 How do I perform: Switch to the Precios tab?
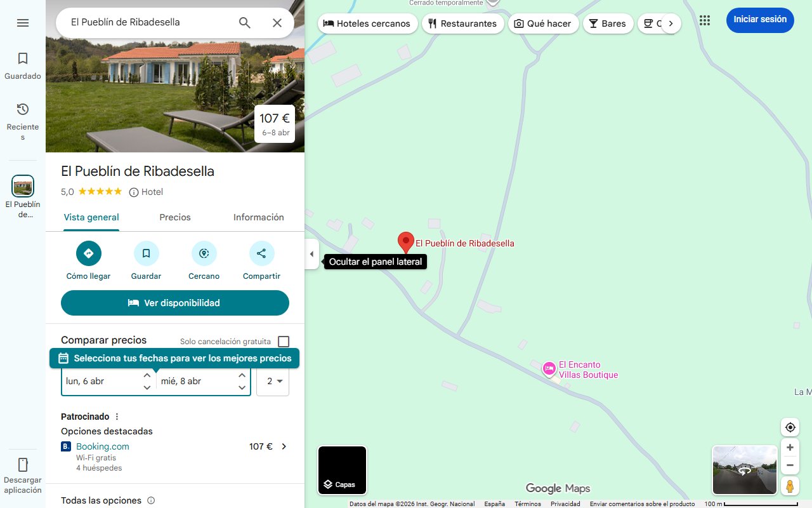click(175, 217)
